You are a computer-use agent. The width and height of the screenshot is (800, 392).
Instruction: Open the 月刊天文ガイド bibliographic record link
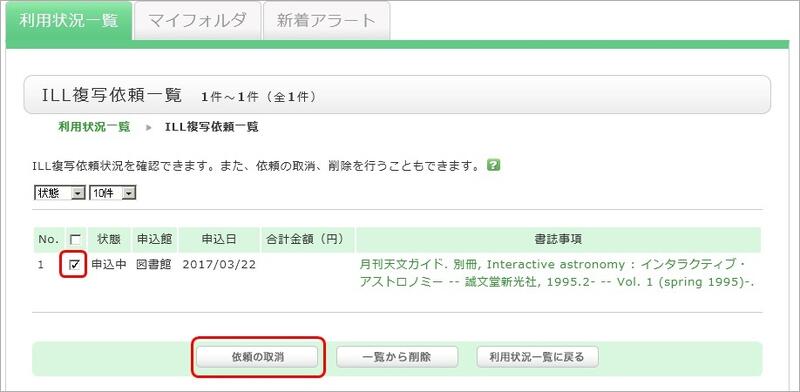tap(557, 274)
